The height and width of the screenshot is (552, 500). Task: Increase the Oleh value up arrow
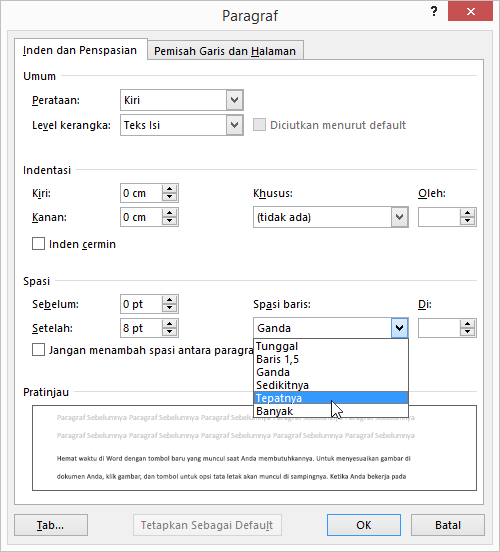click(x=467, y=213)
